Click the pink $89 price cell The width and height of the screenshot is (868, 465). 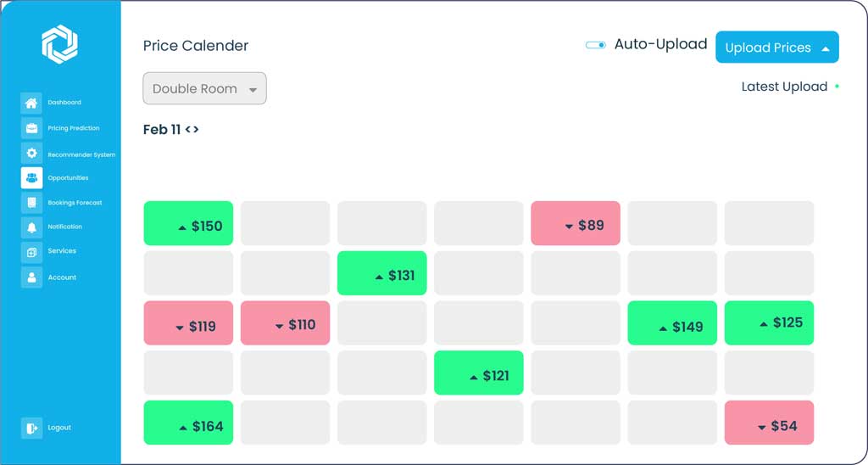point(575,223)
